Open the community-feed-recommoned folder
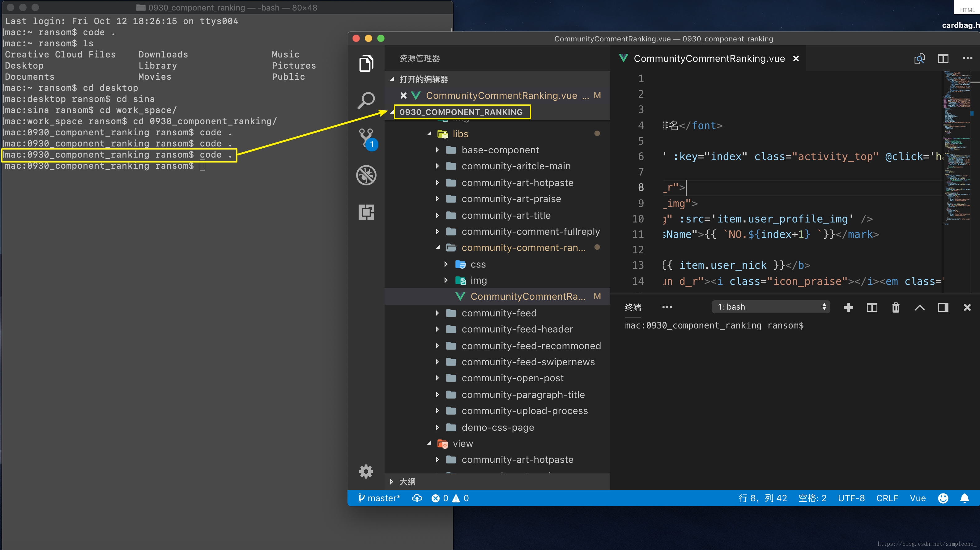The image size is (980, 550). tap(498, 346)
